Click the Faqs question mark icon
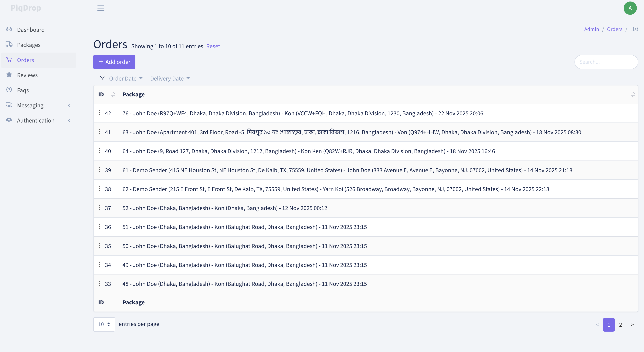The height and width of the screenshot is (352, 644). tap(9, 90)
